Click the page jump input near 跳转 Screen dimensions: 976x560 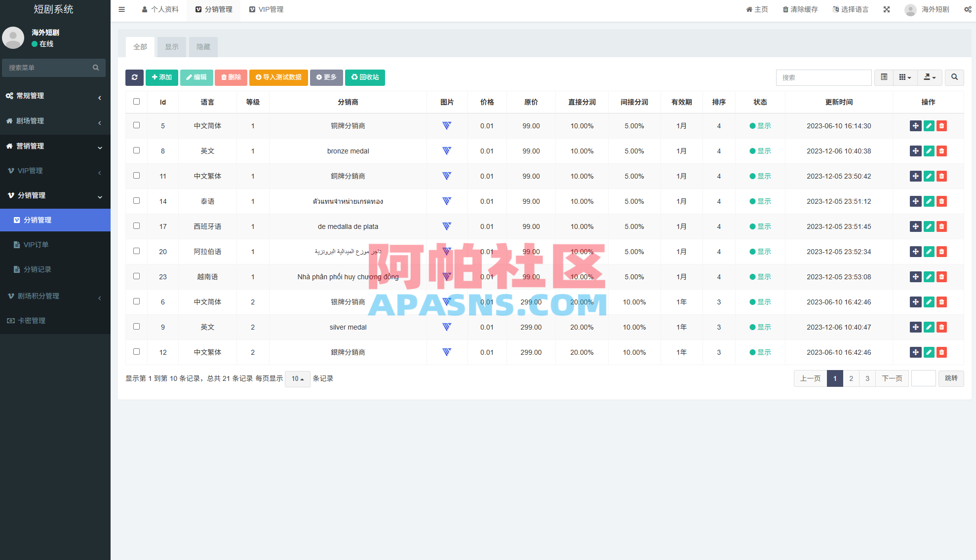pyautogui.click(x=923, y=378)
